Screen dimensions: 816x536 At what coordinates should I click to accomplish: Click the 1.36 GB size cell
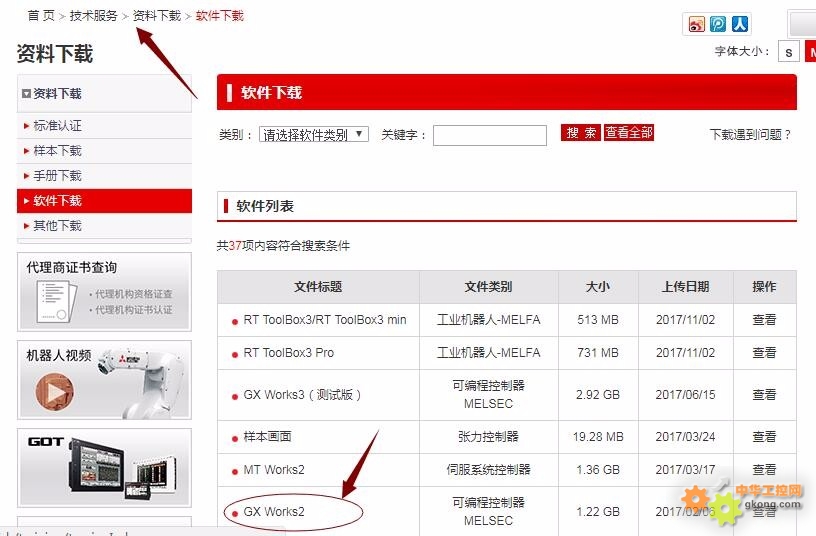coord(598,470)
